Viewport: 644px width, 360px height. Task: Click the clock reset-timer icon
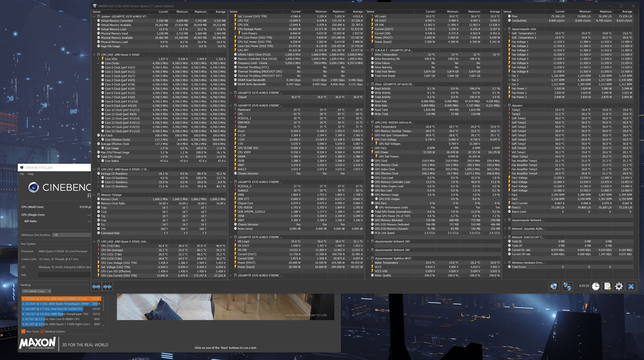tap(596, 286)
